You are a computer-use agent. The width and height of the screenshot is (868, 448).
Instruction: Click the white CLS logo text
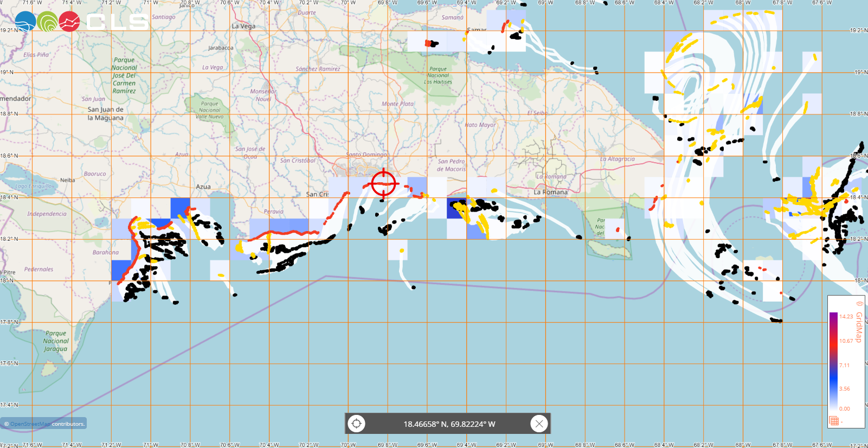[117, 22]
